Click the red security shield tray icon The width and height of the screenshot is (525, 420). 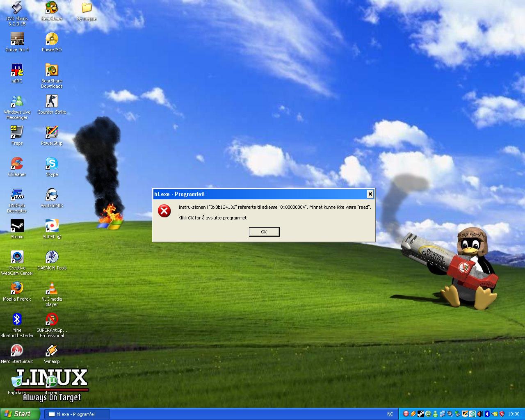click(x=502, y=414)
